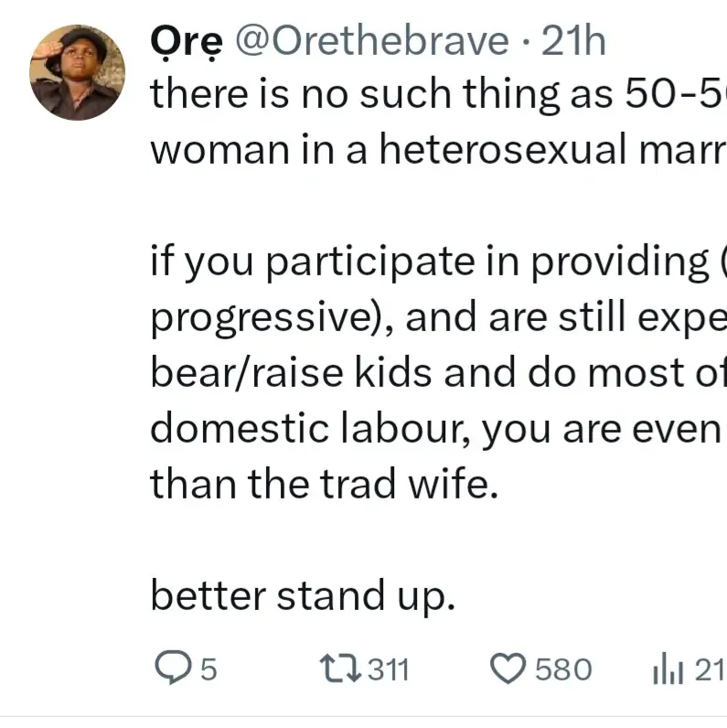Click the line "bear/raise kids and do most"

(437, 374)
